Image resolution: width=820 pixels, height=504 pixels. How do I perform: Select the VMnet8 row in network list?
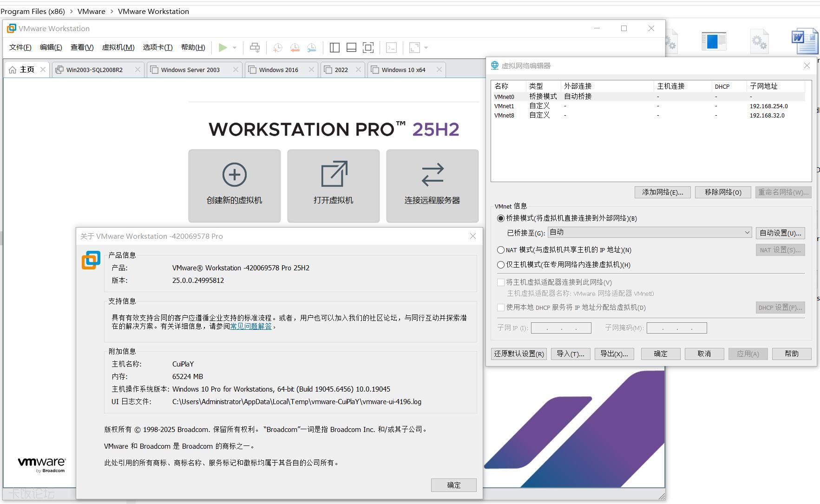pos(504,116)
